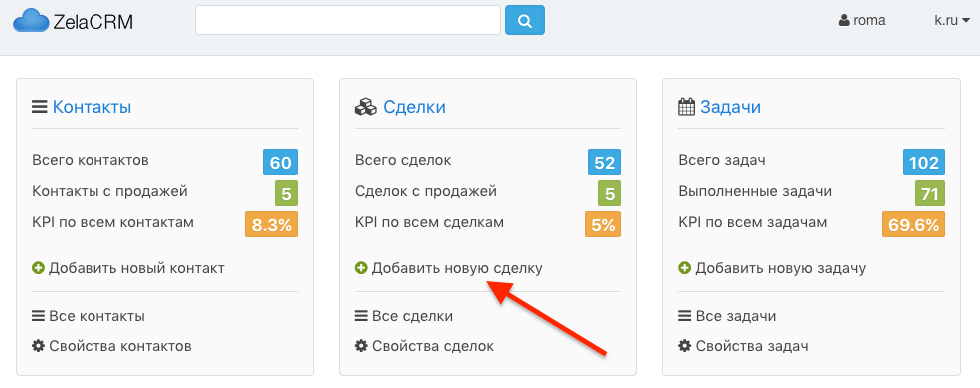
Task: Click the green plus icon beside Добавить новую задачу
Action: pyautogui.click(x=684, y=268)
